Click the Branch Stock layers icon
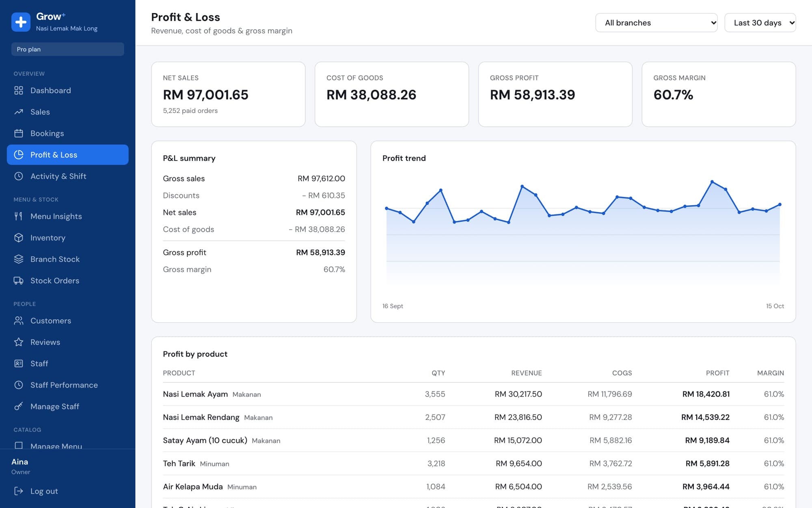 coord(19,259)
